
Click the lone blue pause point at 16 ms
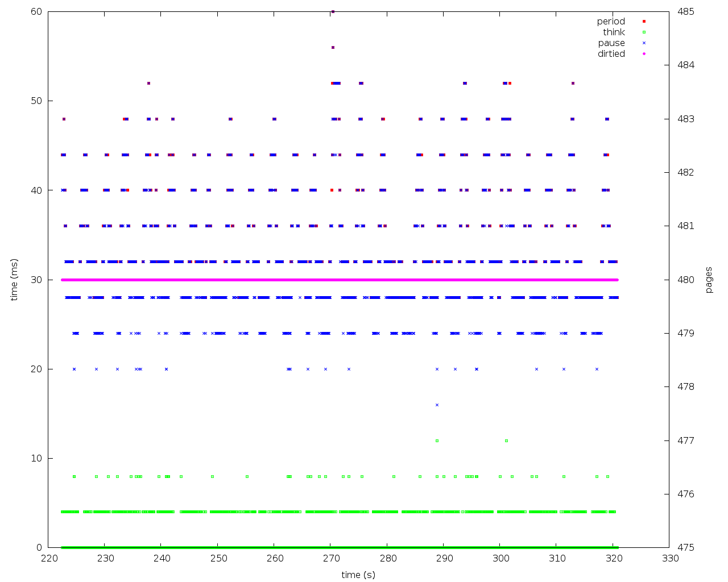437,405
